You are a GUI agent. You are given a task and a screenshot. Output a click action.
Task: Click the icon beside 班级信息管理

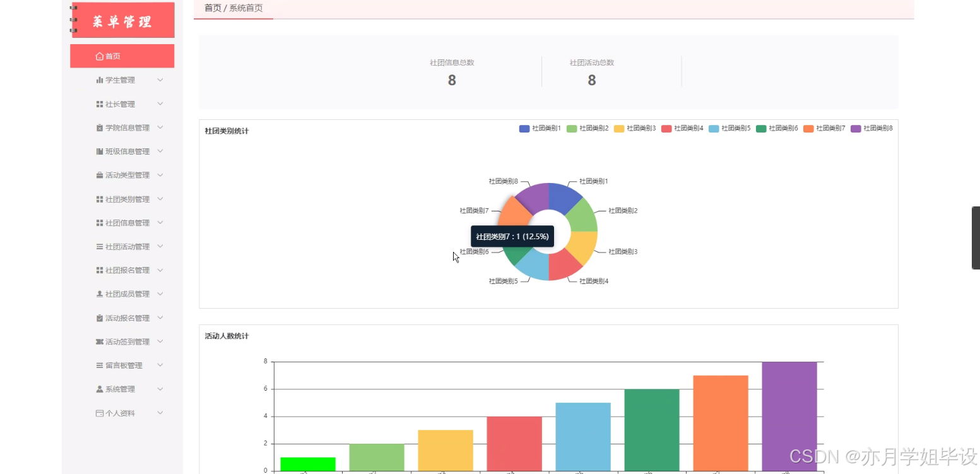click(x=99, y=151)
